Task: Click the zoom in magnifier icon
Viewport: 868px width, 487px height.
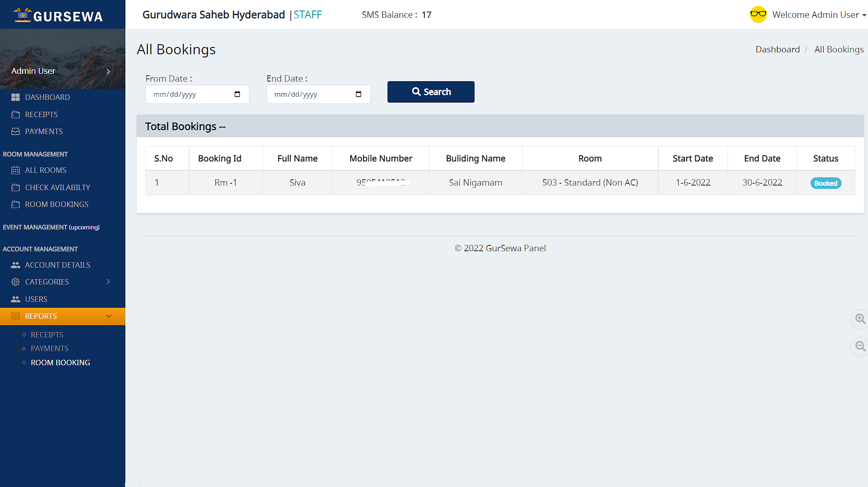Action: [860, 319]
